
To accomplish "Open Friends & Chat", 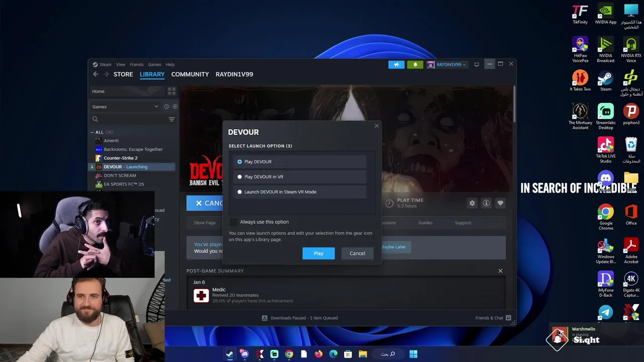I will click(x=493, y=318).
